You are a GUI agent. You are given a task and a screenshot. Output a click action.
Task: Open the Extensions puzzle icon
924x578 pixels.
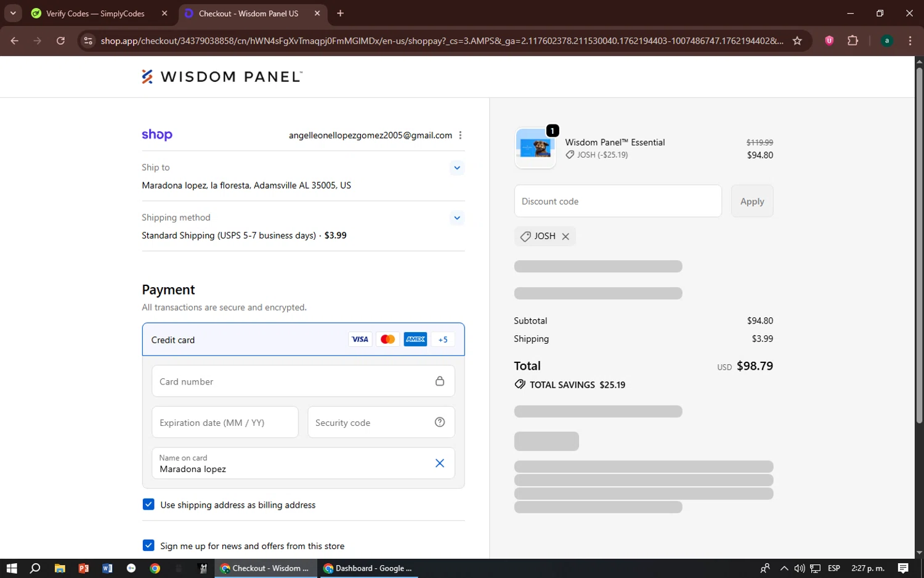[853, 41]
